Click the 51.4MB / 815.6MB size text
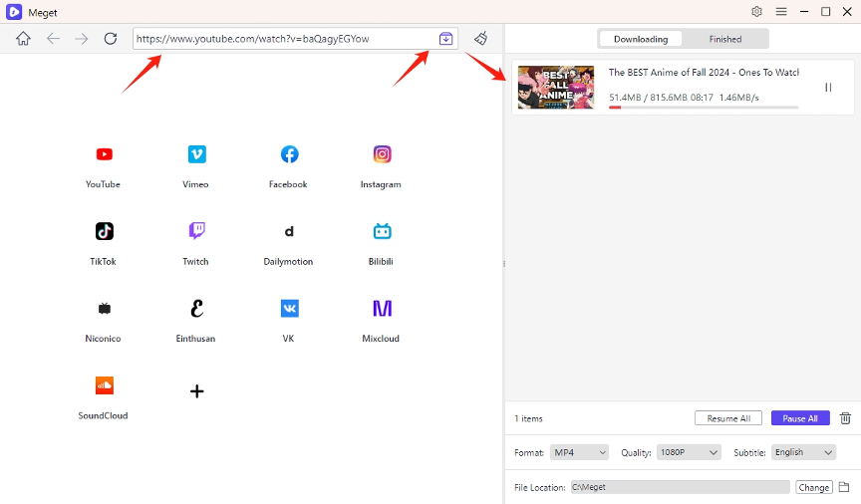The width and height of the screenshot is (861, 504). [x=648, y=98]
